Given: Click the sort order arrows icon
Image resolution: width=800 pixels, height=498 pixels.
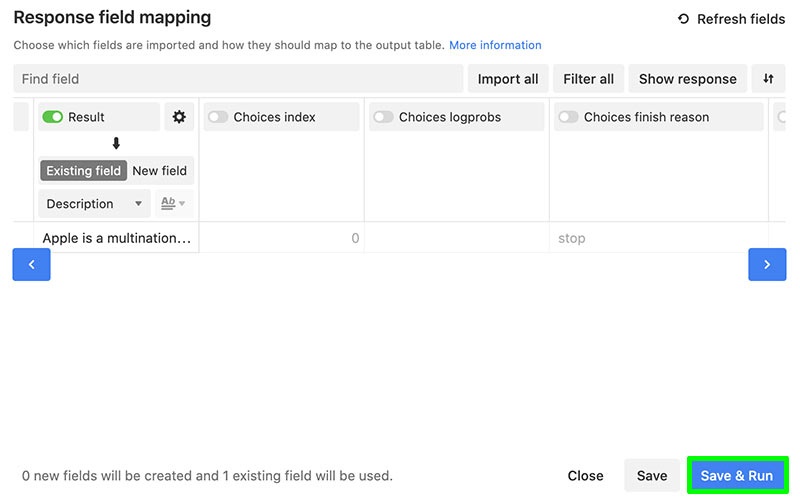Looking at the screenshot, I should pos(768,79).
